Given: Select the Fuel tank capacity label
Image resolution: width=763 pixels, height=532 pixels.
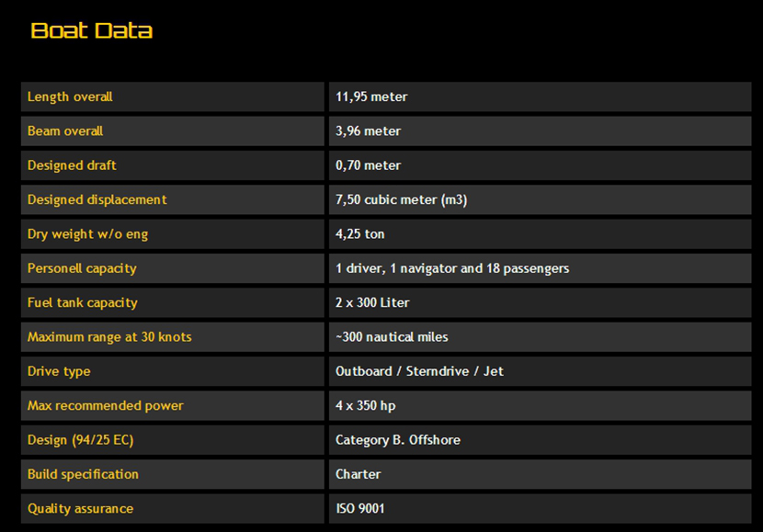Looking at the screenshot, I should (x=82, y=302).
